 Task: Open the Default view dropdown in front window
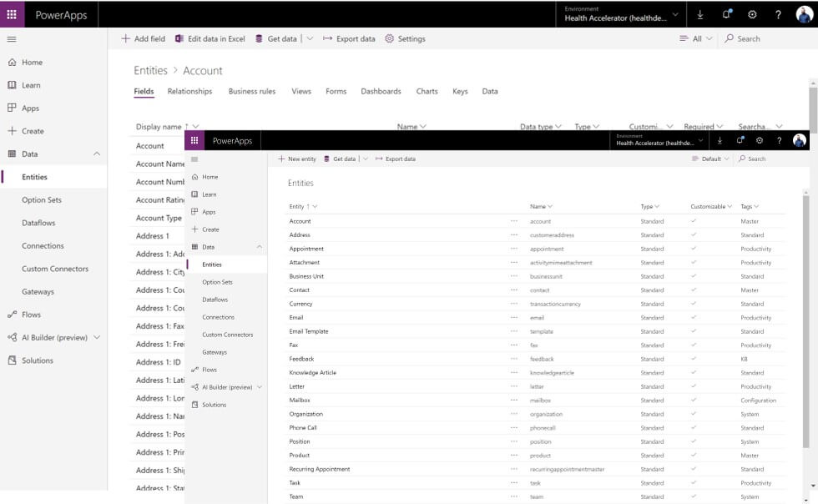tap(710, 159)
